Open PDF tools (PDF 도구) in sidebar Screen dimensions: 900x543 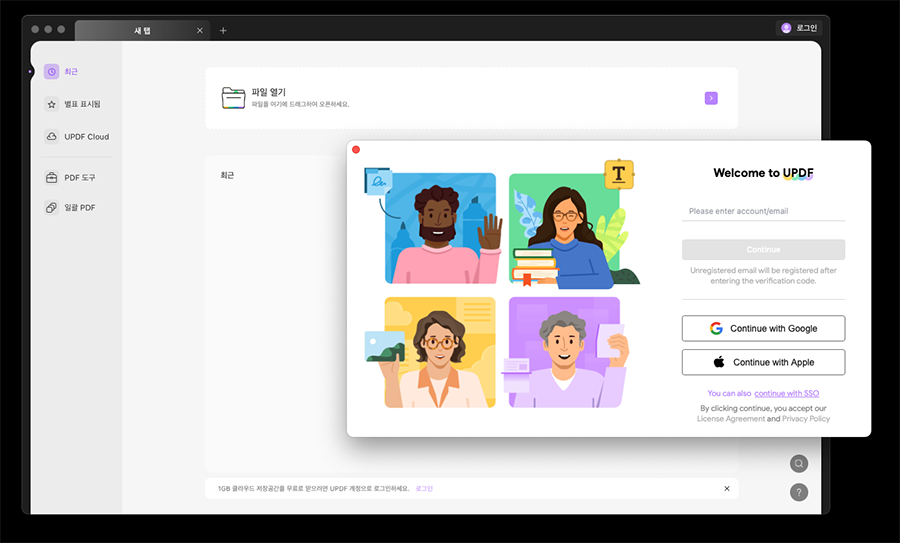71,178
